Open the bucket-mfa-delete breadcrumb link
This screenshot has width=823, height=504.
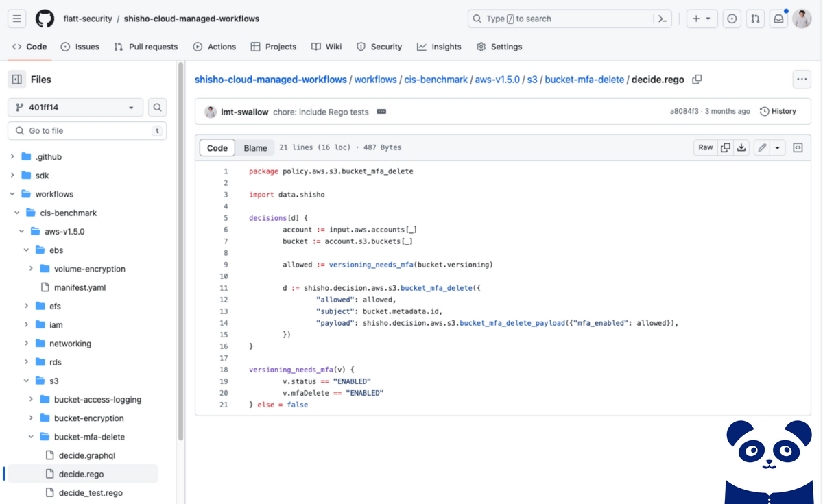584,80
